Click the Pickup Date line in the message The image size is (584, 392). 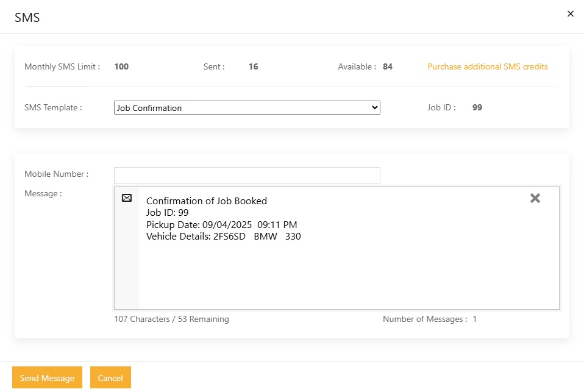point(221,224)
